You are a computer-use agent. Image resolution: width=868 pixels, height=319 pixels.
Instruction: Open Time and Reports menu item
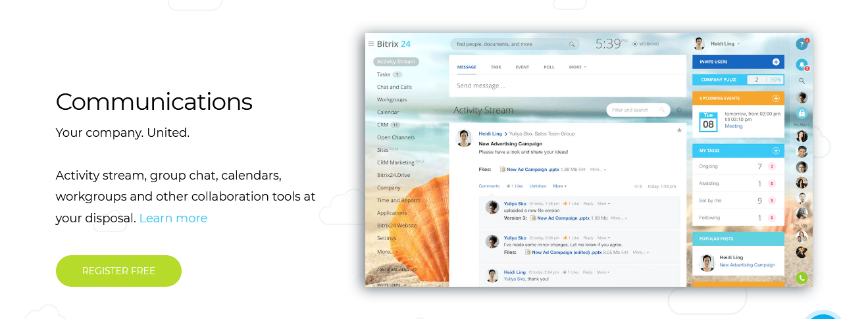pyautogui.click(x=398, y=200)
